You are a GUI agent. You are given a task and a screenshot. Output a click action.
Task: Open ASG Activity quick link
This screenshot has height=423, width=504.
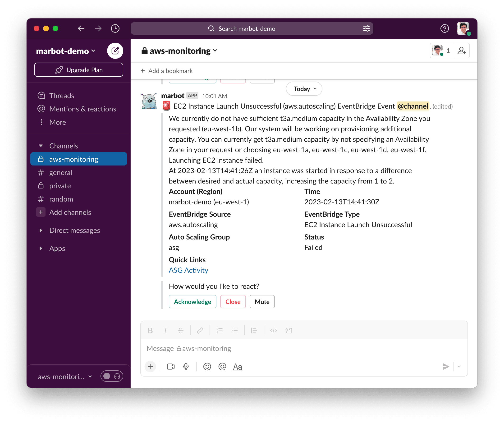click(188, 270)
